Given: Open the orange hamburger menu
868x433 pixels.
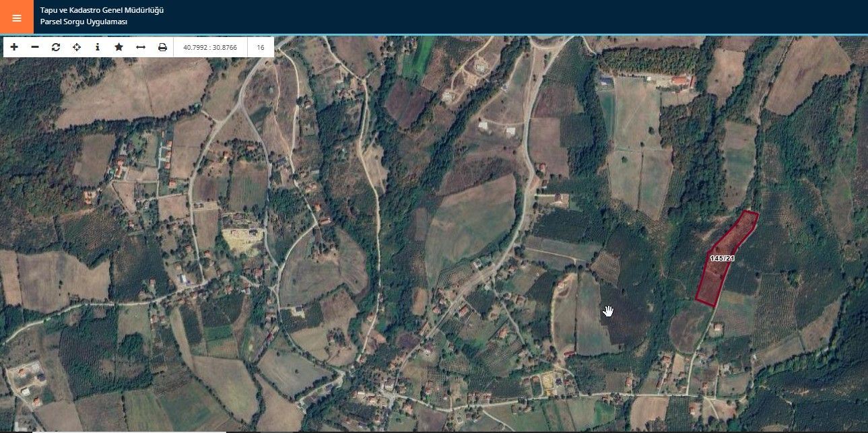Looking at the screenshot, I should [17, 18].
